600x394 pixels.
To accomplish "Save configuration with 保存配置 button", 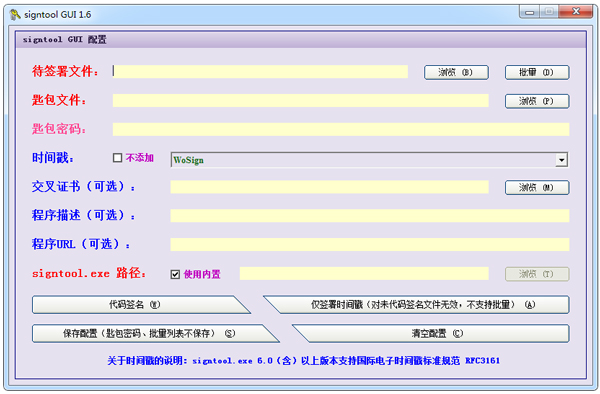I will [151, 334].
